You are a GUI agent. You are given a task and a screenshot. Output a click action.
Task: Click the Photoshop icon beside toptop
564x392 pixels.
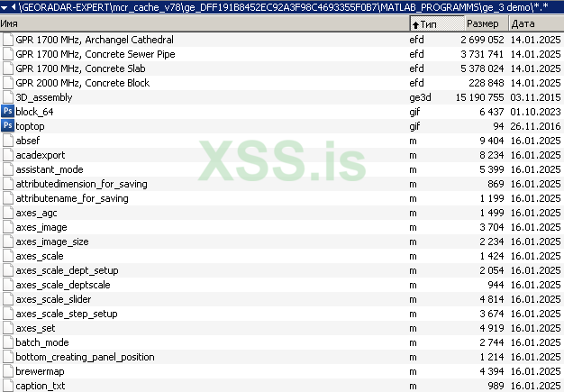[7, 125]
